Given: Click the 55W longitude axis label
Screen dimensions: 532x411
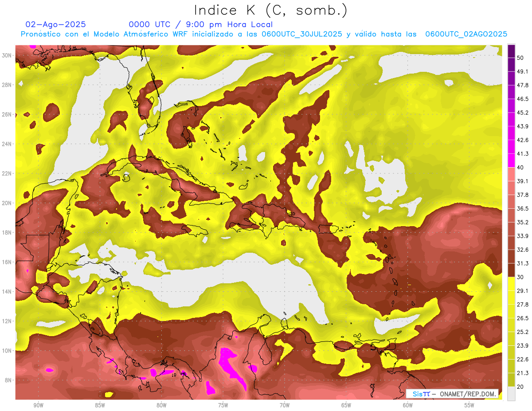Looking at the screenshot, I should (x=469, y=405).
